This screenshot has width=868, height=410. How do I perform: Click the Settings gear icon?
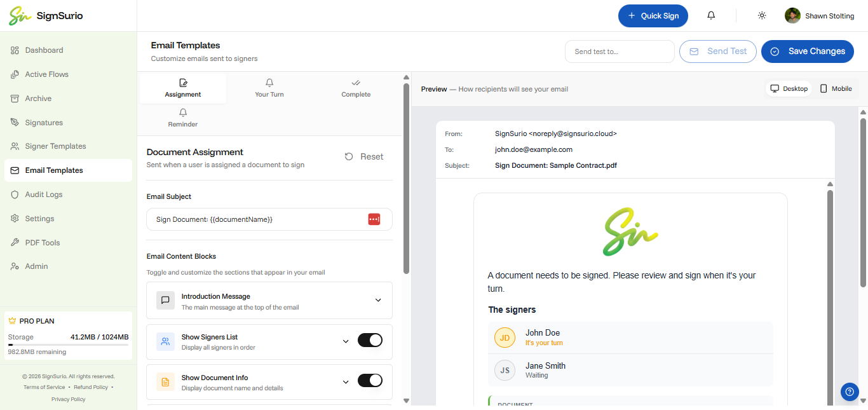[15, 219]
